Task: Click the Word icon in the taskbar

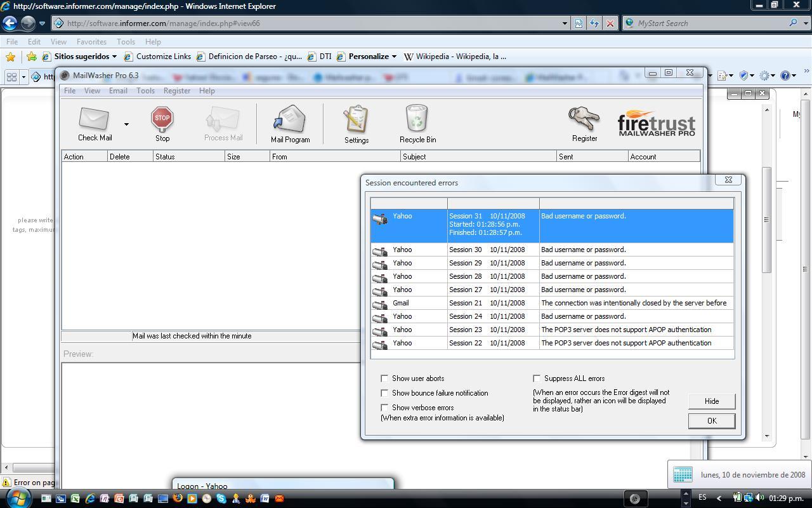Action: coord(265,498)
